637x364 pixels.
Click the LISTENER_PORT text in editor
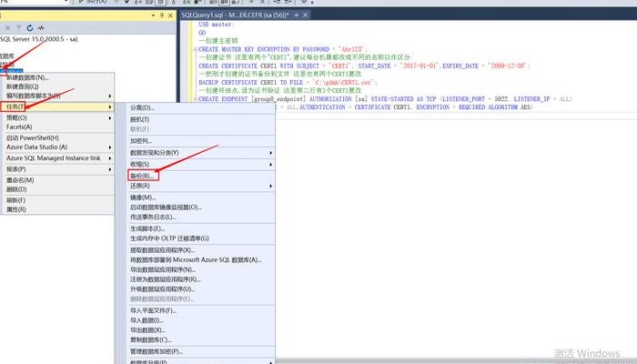463,98
